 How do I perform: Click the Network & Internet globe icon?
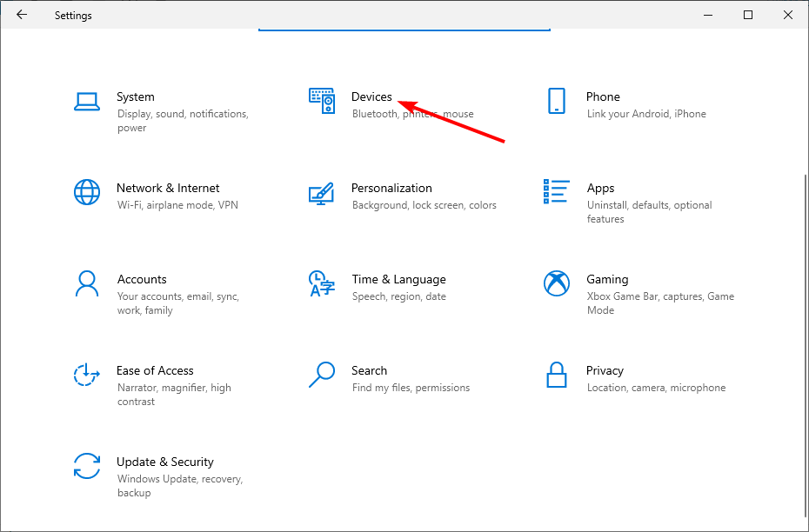tap(87, 192)
